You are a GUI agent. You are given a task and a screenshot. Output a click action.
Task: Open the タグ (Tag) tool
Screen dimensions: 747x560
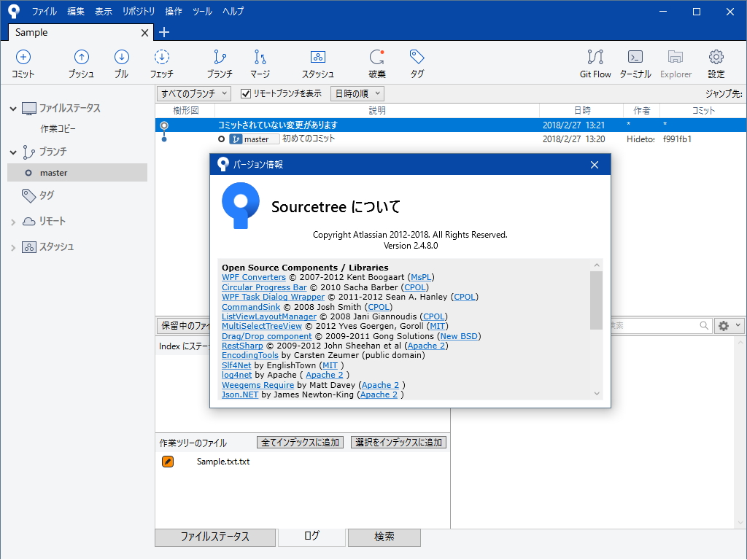(x=417, y=63)
